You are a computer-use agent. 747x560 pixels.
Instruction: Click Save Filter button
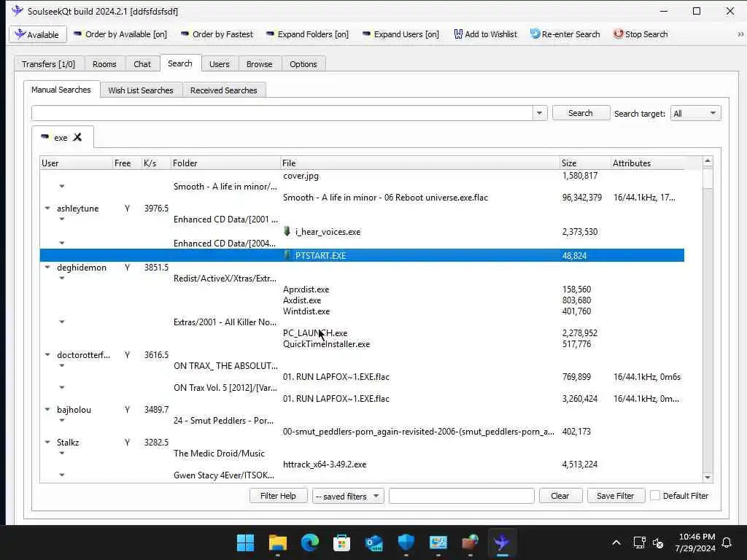[x=616, y=496]
